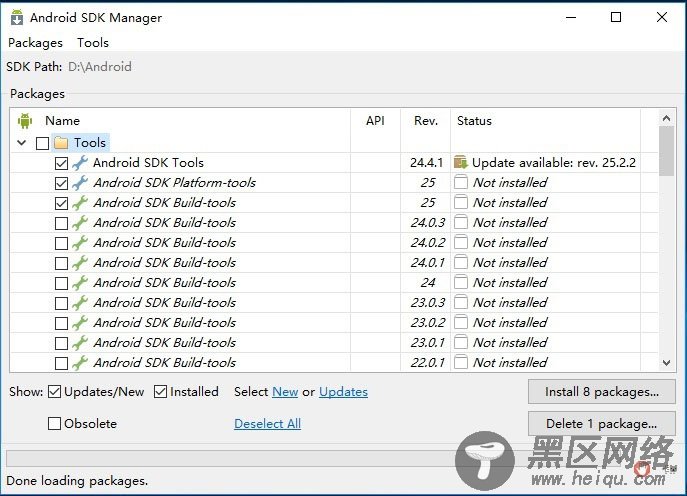Toggle the Installed show checkbox
The width and height of the screenshot is (687, 496).
[160, 392]
